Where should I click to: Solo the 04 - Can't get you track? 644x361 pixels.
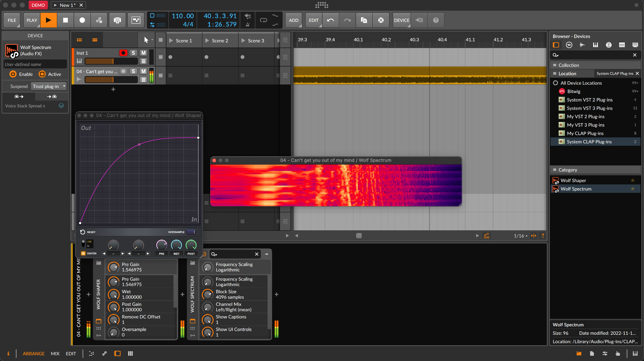point(133,72)
